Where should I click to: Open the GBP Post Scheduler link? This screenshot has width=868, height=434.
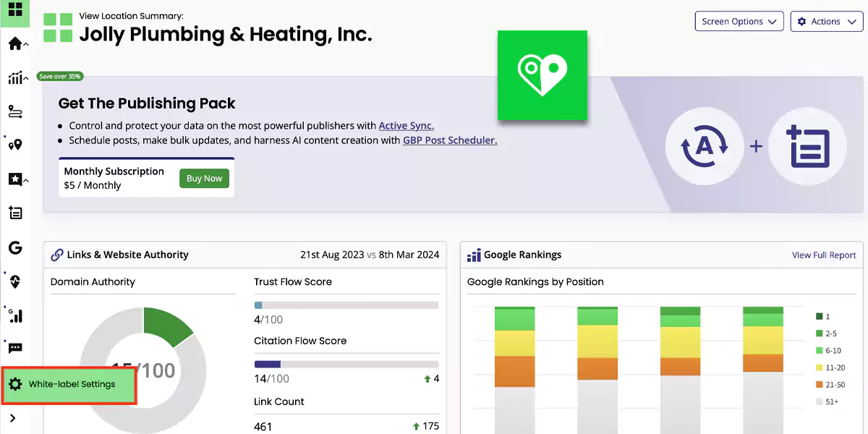coord(449,140)
